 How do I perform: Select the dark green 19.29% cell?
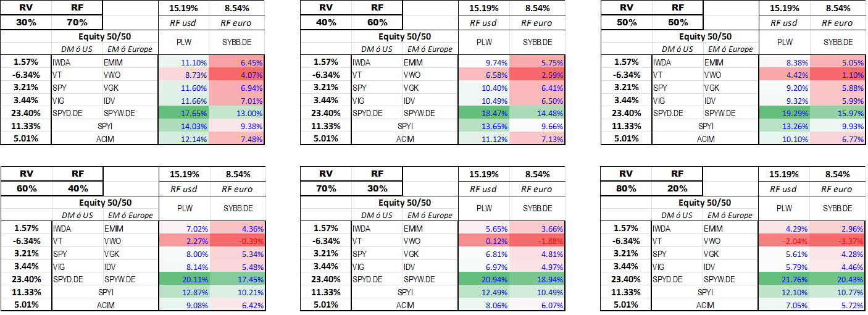click(784, 113)
